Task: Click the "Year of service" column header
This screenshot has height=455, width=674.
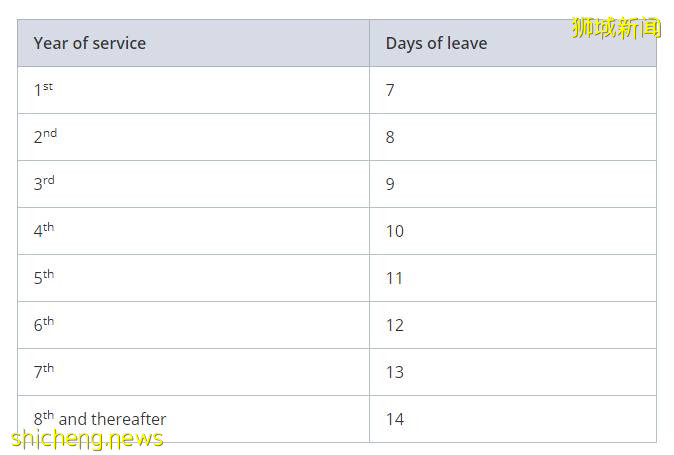Action: (x=90, y=43)
